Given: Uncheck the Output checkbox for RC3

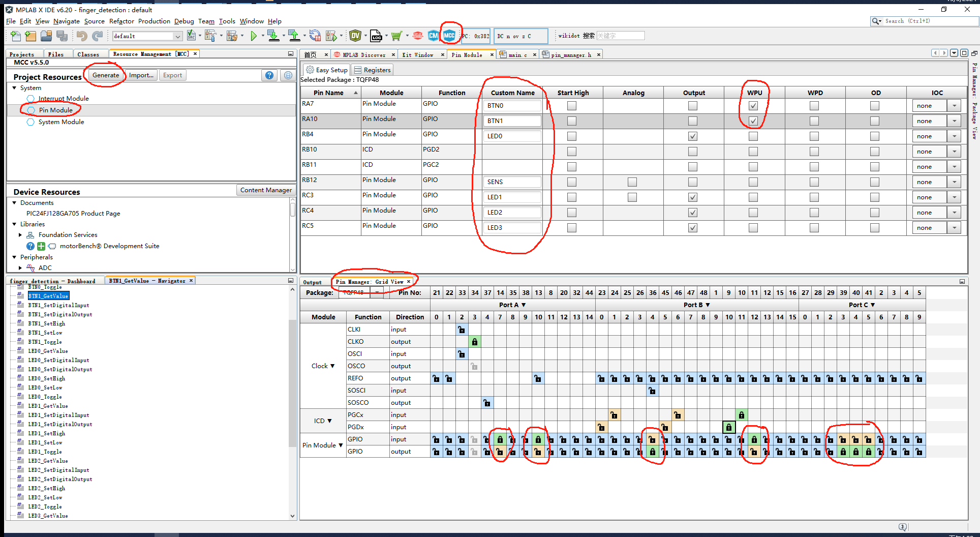Looking at the screenshot, I should (x=692, y=197).
